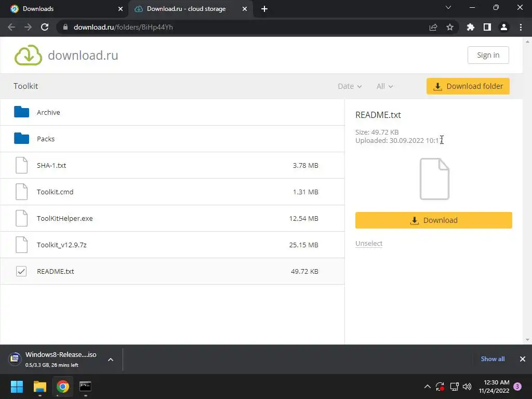Image resolution: width=532 pixels, height=399 pixels.
Task: Select the SHA-1.txt file name
Action: [x=51, y=165]
